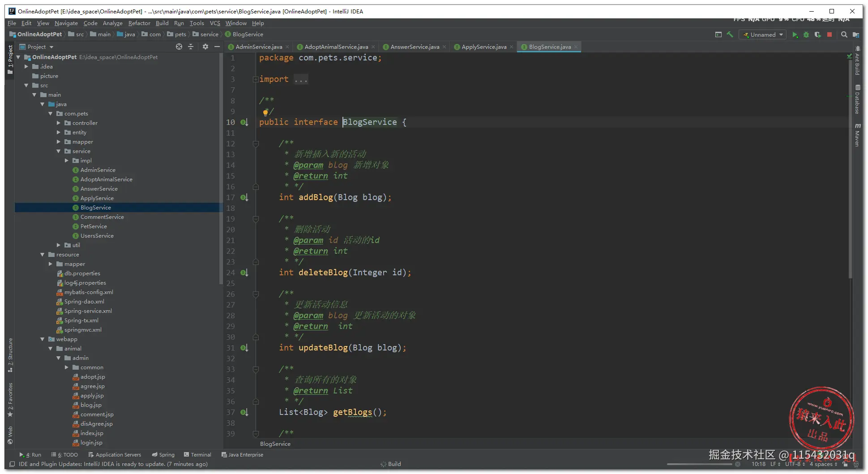Open Search Everywhere magnifier icon
The width and height of the screenshot is (868, 474).
pos(844,34)
